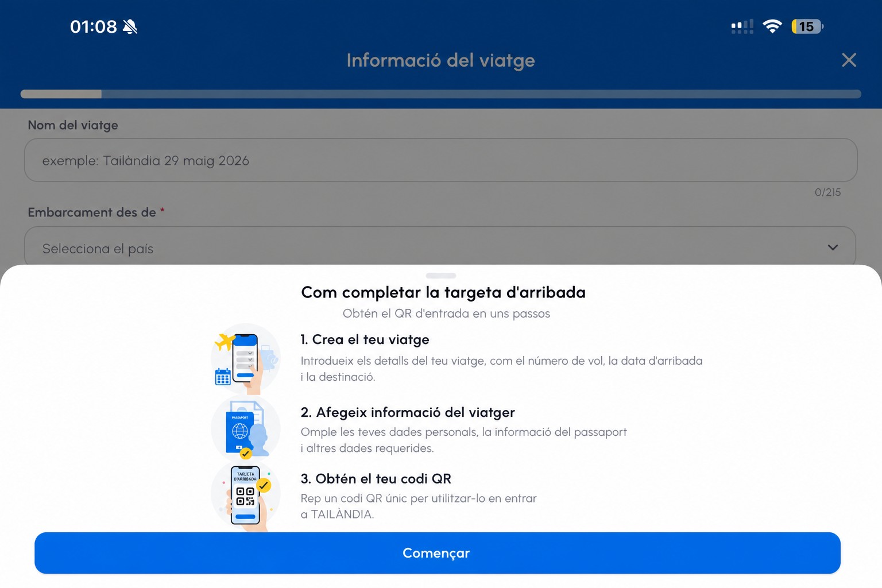The image size is (882, 588).
Task: Tap the bottom sheet drag handle
Action: 441,276
